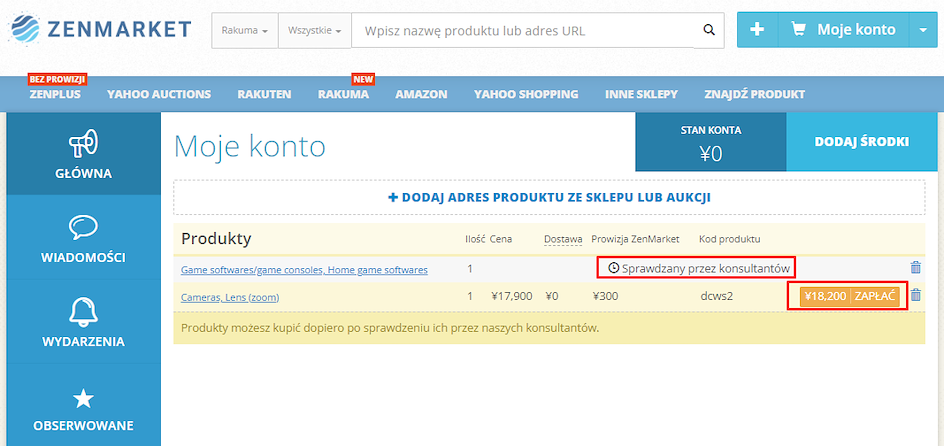This screenshot has width=944, height=446.
Task: Open Wydarzenia bell notifications
Action: point(84,321)
